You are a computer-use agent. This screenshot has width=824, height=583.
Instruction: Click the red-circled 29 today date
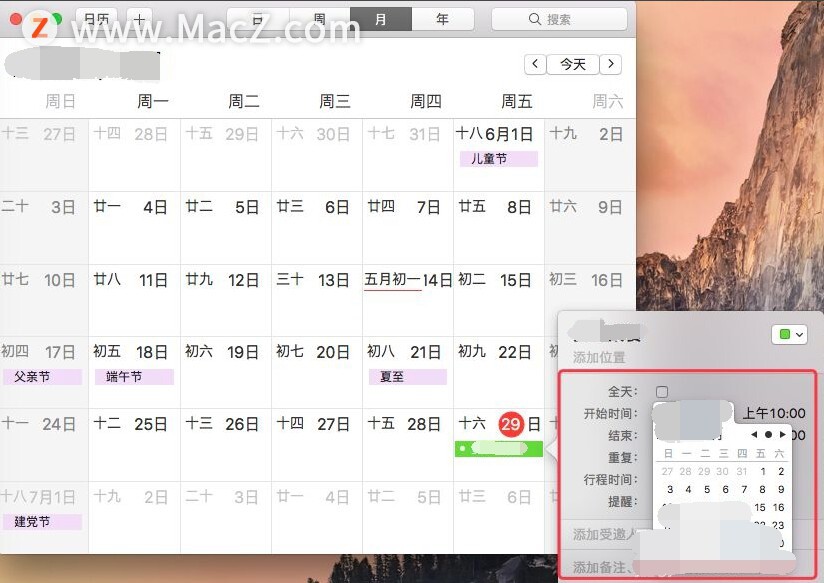(511, 424)
